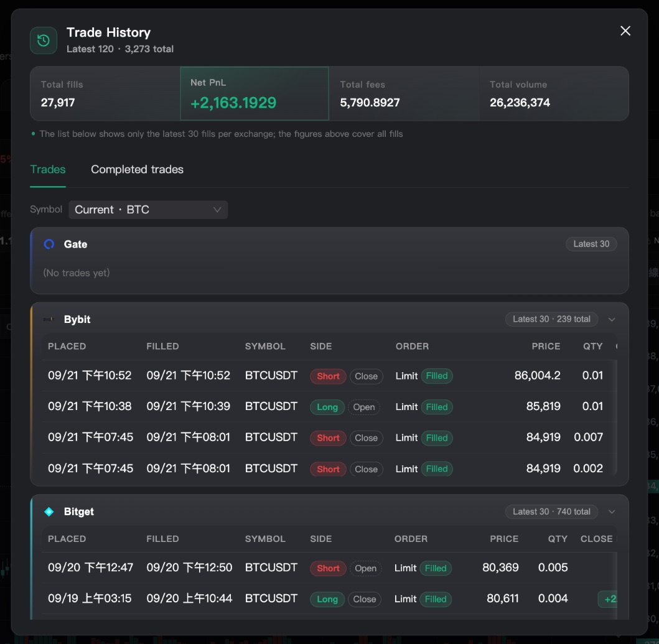The height and width of the screenshot is (644, 659).
Task: Click the Bitget Latest 30 · 740 total badge
Action: [x=551, y=511]
